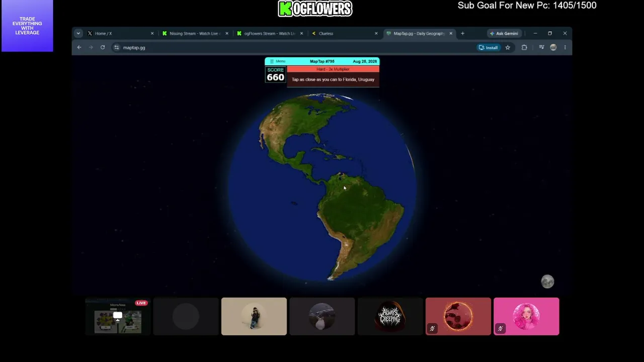Screen dimensions: 644x362
Task: Open a new browser tab
Action: 462,33
